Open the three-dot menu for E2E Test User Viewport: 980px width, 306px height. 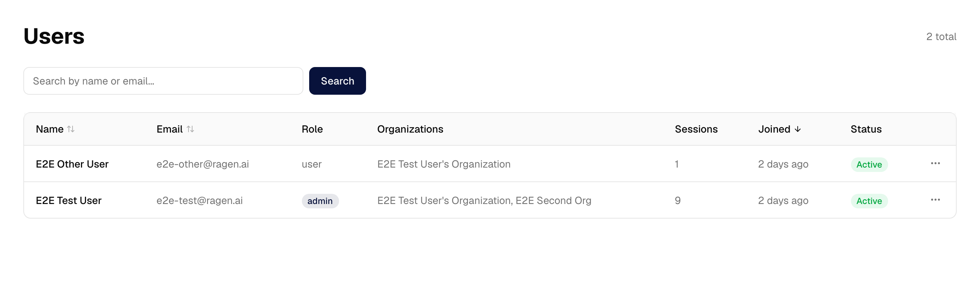pos(935,200)
